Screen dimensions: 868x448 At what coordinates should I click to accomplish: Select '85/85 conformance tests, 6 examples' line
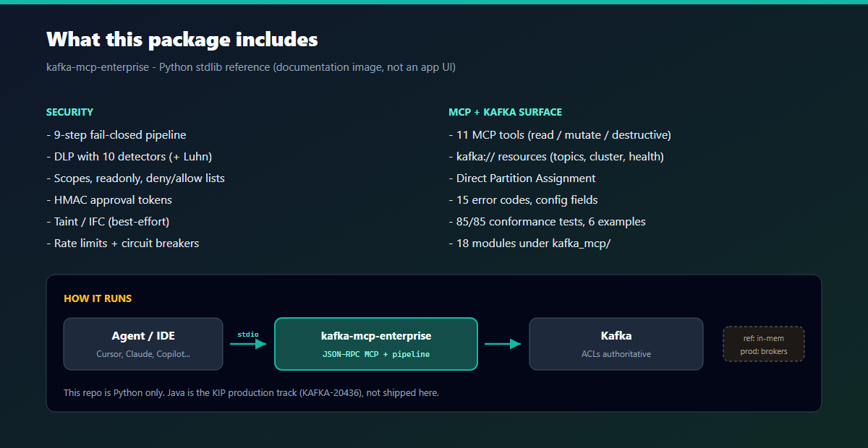click(547, 222)
